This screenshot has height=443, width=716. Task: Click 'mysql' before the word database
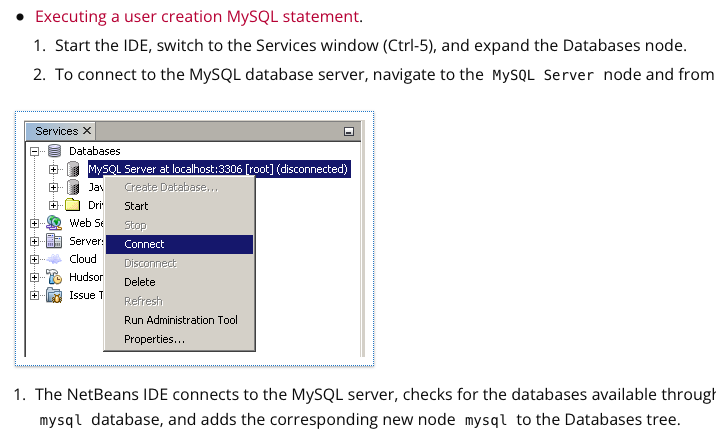(61, 420)
